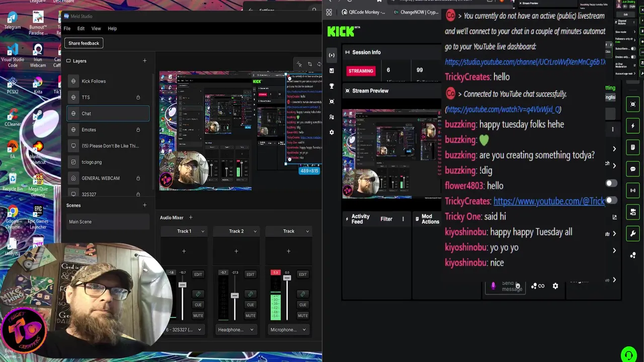The width and height of the screenshot is (644, 362).
Task: Open Epic Games Launcher desktop shortcut
Action: tap(38, 217)
